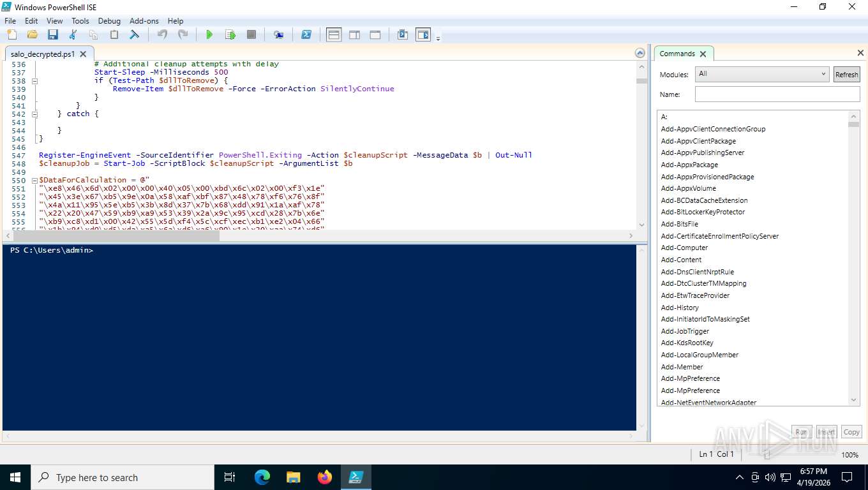
Task: Select Add-History command
Action: 680,308
